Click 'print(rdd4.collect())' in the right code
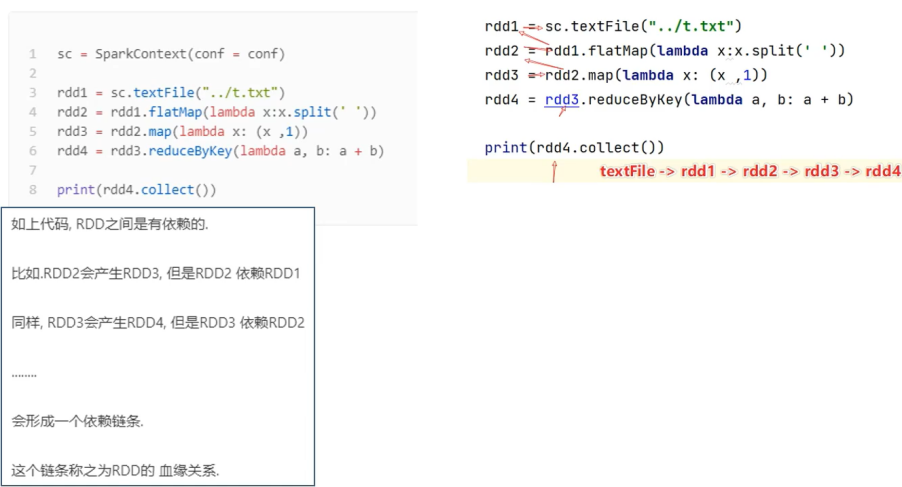This screenshot has height=487, width=902. (574, 148)
